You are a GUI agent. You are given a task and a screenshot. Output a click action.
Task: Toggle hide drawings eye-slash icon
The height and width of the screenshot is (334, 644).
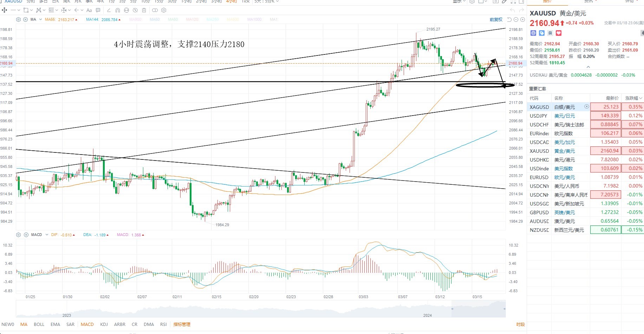[135, 10]
